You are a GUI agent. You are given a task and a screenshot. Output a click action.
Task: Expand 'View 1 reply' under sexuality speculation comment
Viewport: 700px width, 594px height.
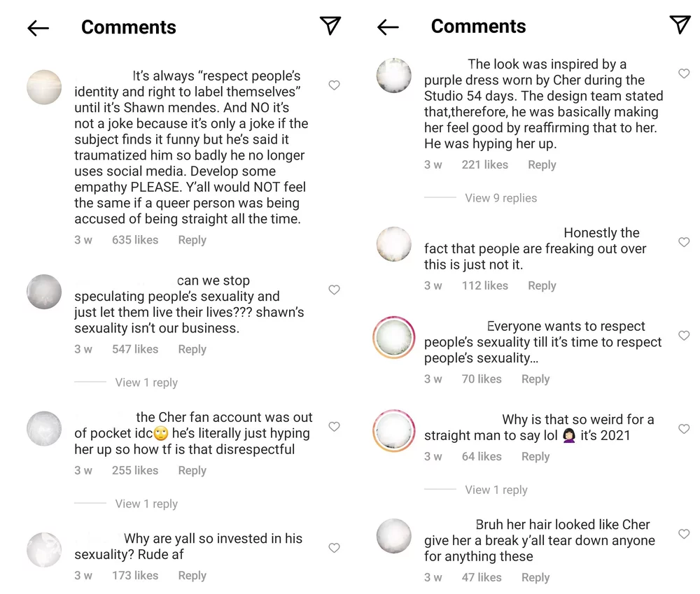tap(146, 382)
